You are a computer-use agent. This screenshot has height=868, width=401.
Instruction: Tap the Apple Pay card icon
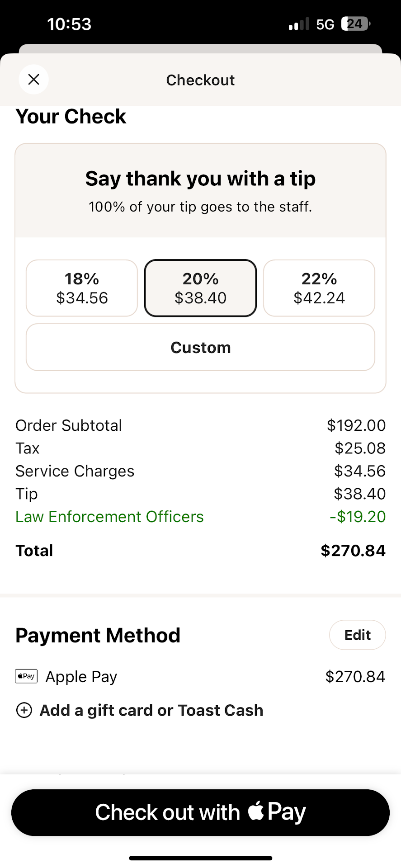point(26,676)
